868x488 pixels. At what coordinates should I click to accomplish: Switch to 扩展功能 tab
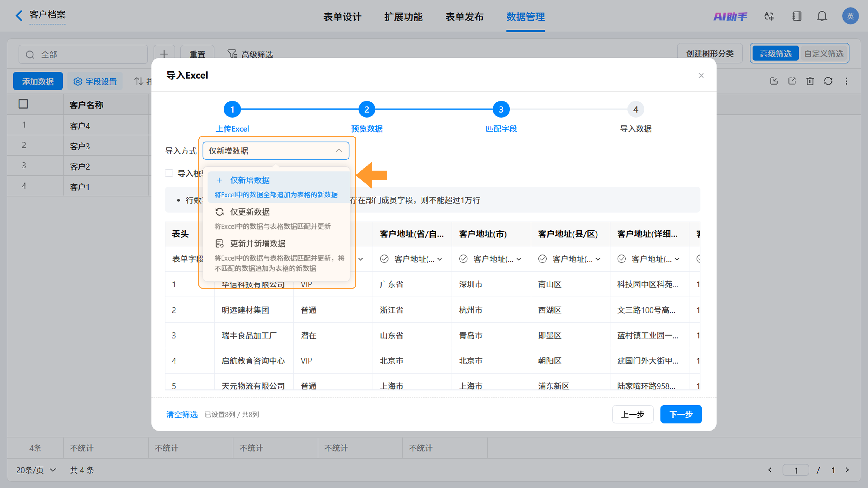pyautogui.click(x=403, y=17)
